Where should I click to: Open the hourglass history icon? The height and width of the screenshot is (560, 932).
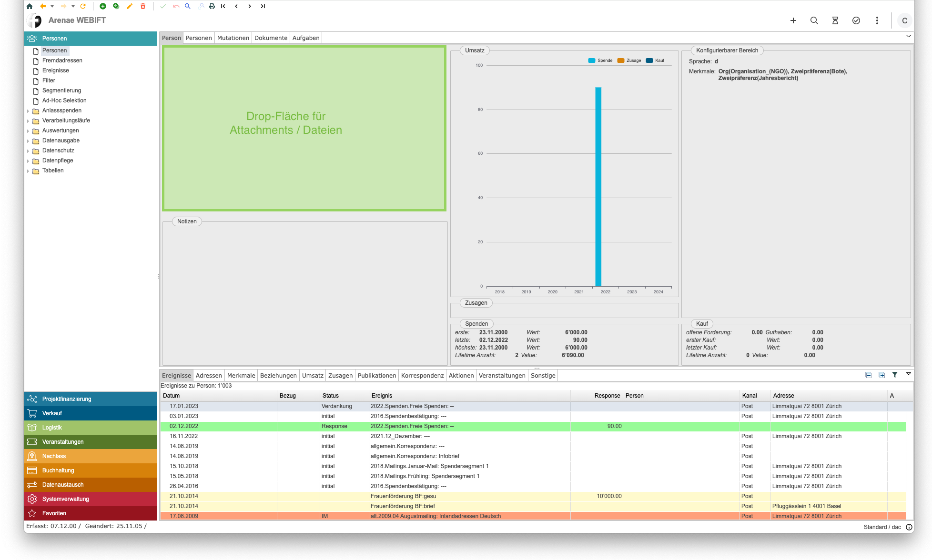(x=835, y=20)
